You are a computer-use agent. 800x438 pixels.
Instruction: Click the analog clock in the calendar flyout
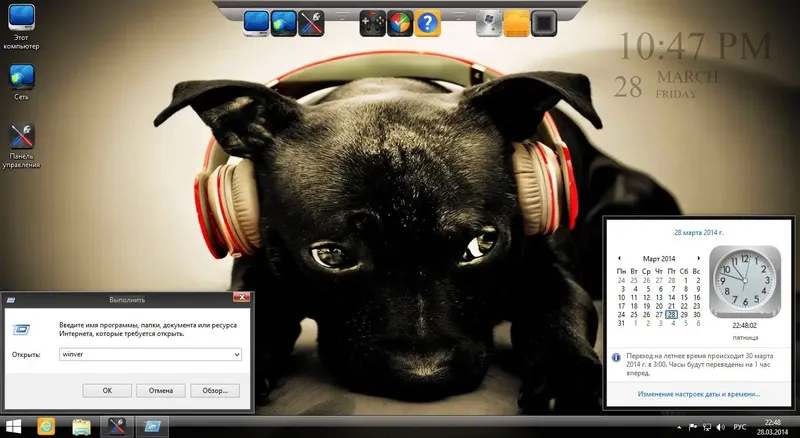(745, 281)
